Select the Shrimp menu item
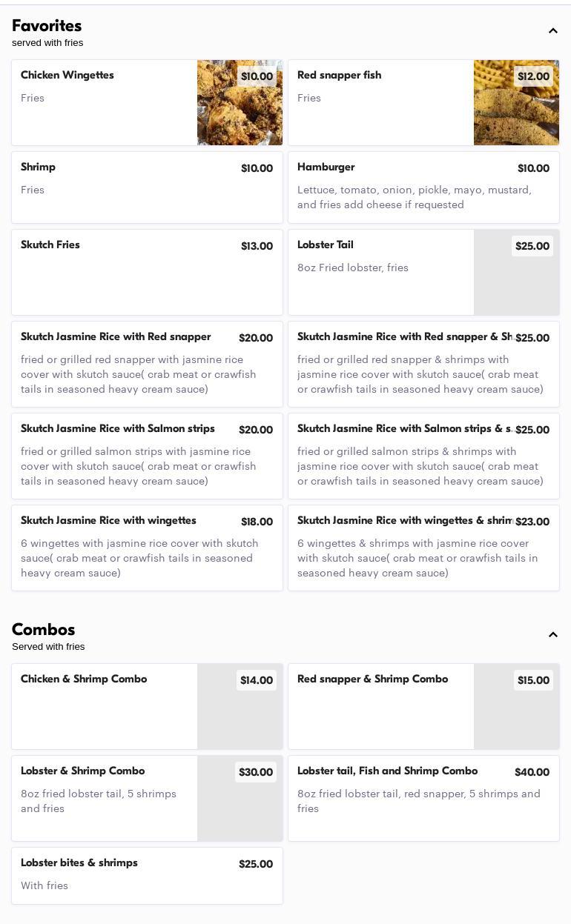Image resolution: width=571 pixels, height=924 pixels. pyautogui.click(x=147, y=187)
